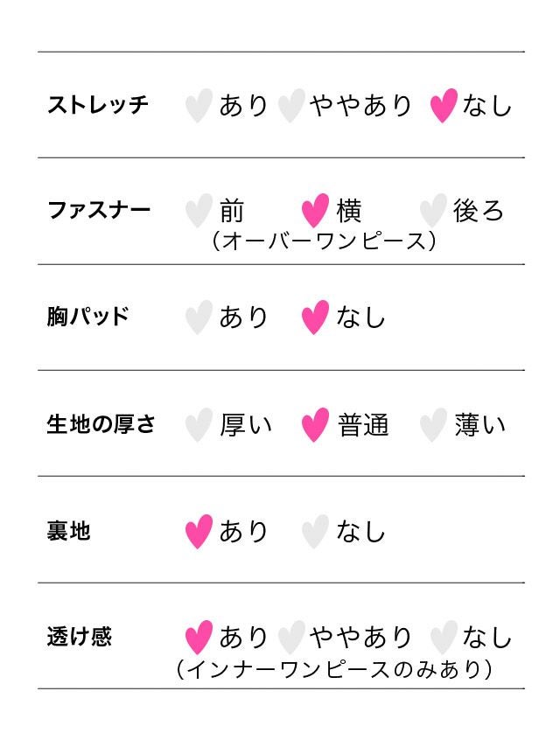The height and width of the screenshot is (747, 560).
Task: Choose the pink heart for 生地の厚さ 普通
Action: [315, 425]
